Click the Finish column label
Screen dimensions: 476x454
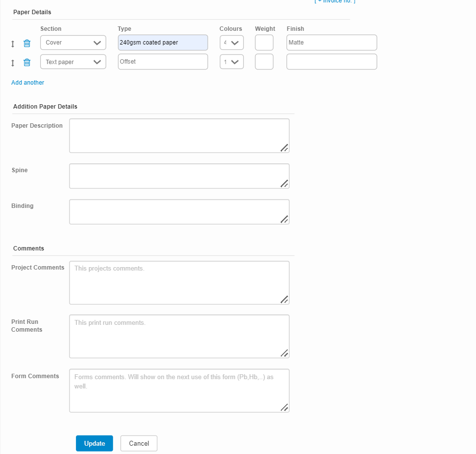pyautogui.click(x=295, y=29)
